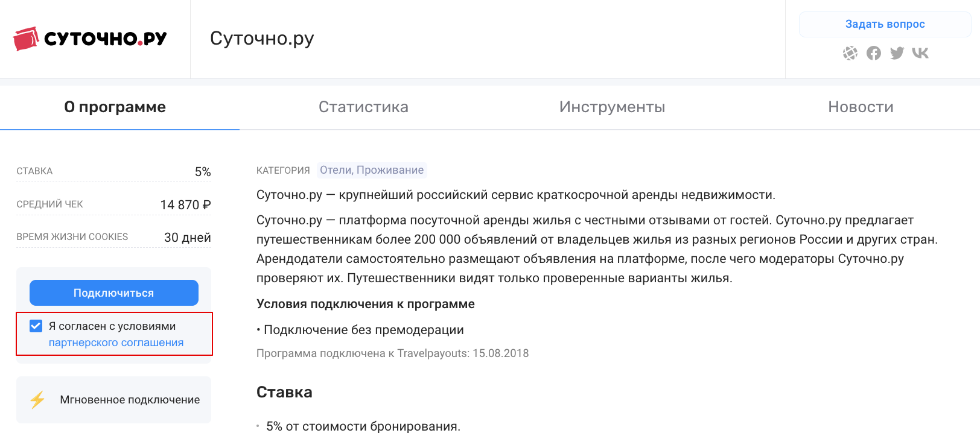980x433 pixels.
Task: Open the 'Инструменты' tab
Action: tap(612, 107)
